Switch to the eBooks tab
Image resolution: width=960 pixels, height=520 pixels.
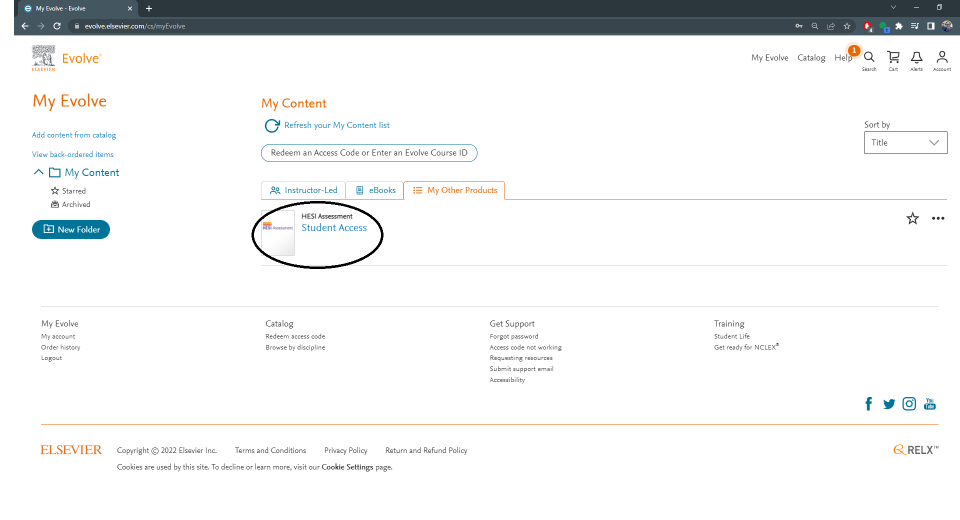(375, 190)
